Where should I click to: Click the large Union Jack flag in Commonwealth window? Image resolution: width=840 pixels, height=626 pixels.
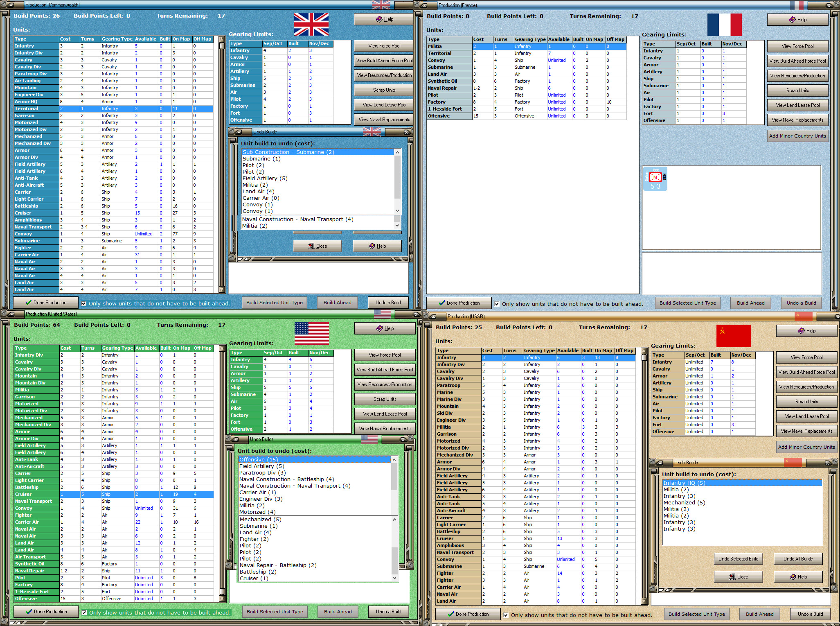coord(311,24)
